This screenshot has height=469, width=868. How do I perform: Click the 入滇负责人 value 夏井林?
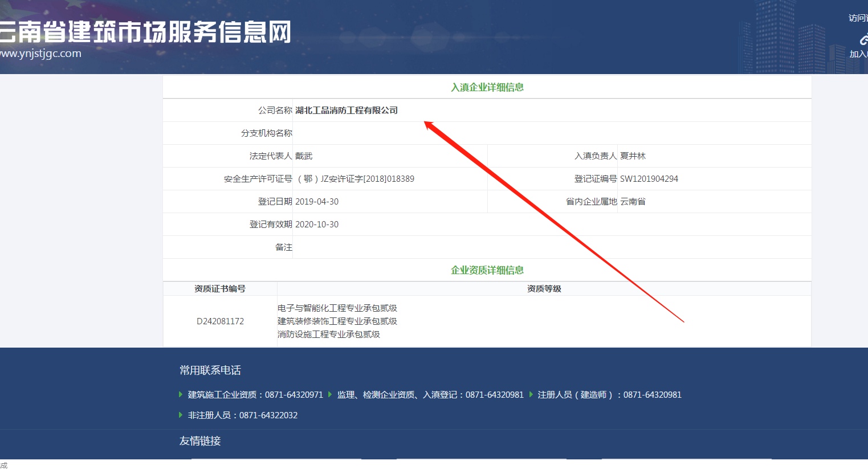[x=633, y=156]
